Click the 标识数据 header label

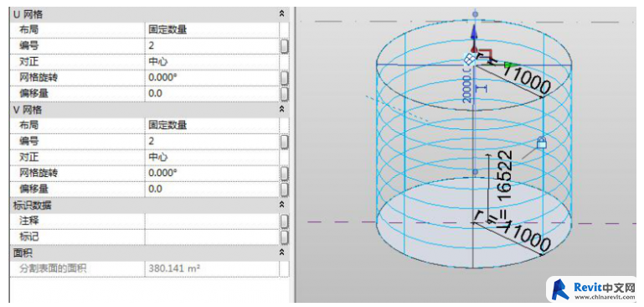(32, 206)
